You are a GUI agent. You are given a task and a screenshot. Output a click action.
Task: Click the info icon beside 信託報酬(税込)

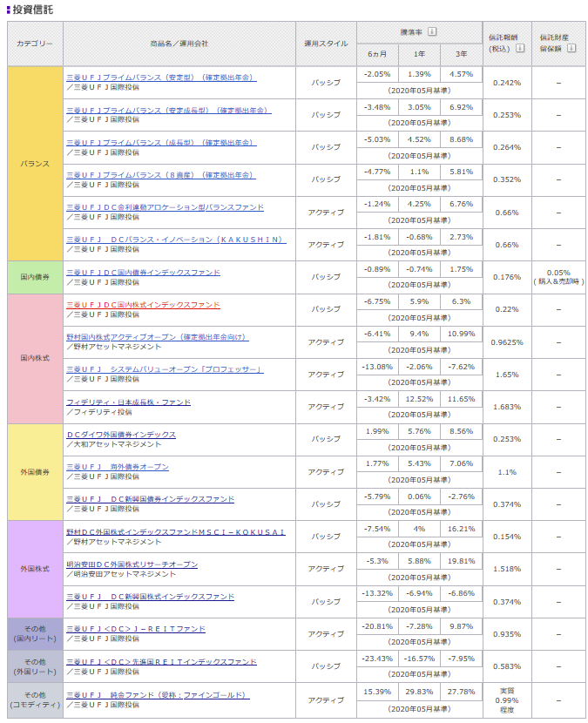coord(520,48)
